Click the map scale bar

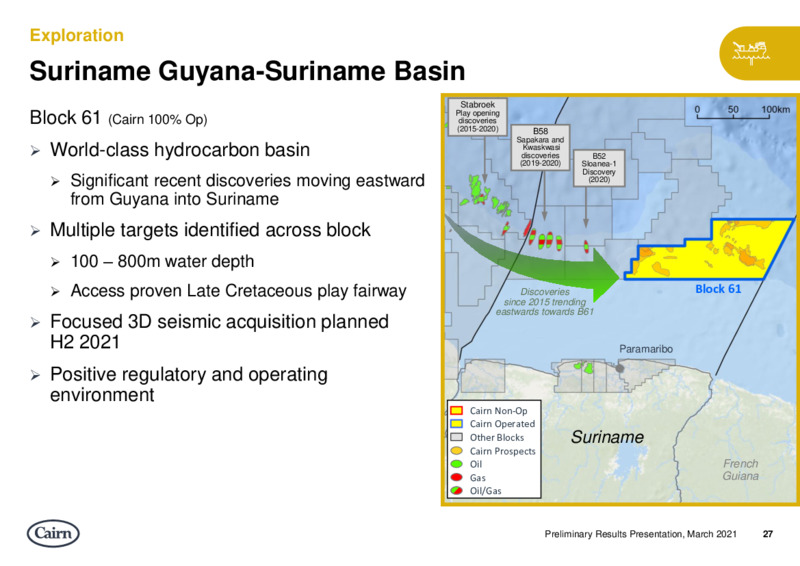(x=733, y=113)
